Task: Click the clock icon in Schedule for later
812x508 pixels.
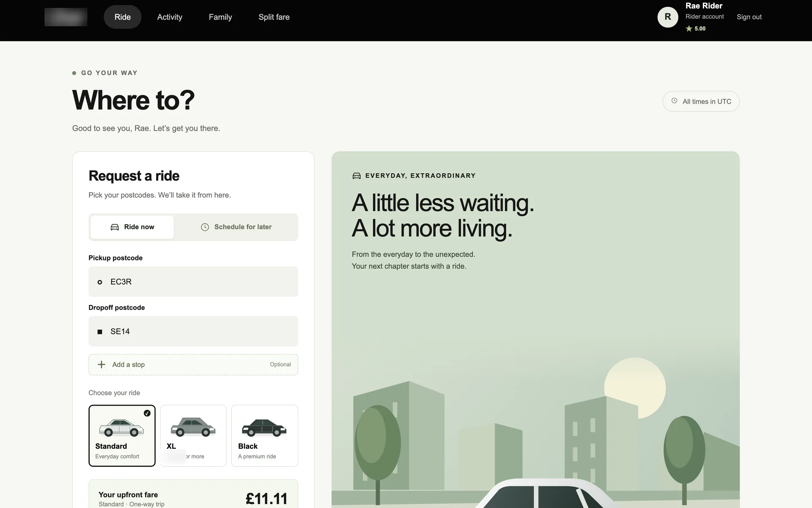Action: pos(205,227)
